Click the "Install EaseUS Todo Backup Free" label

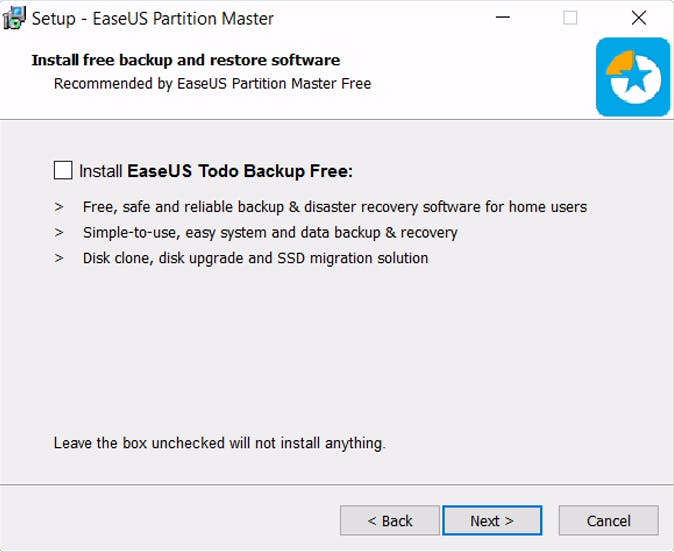[x=216, y=171]
